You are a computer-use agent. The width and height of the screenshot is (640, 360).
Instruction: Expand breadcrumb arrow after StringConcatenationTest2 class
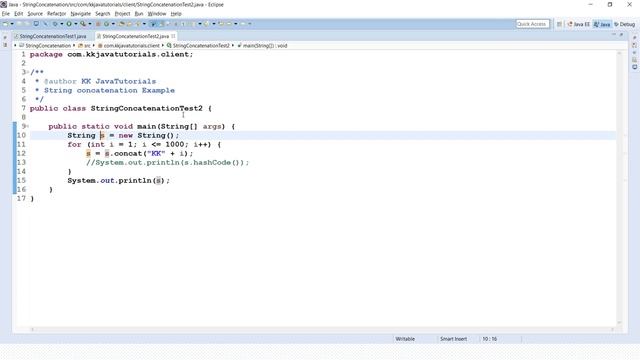(233, 45)
